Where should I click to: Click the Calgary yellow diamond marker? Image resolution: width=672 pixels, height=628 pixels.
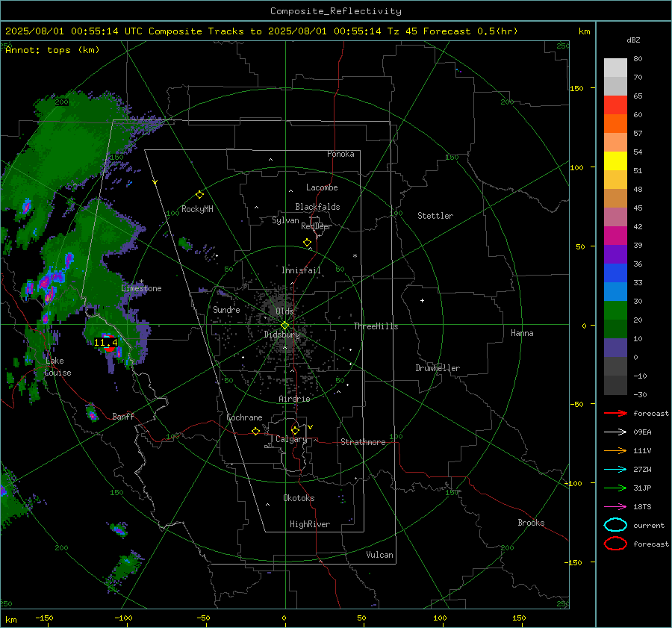(295, 430)
